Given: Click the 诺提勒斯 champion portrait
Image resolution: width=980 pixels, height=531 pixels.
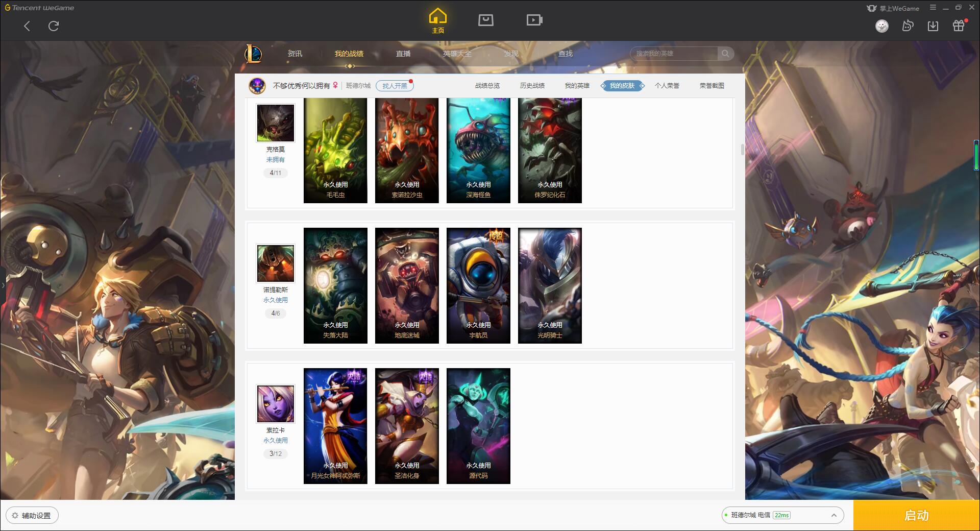Looking at the screenshot, I should (x=276, y=263).
